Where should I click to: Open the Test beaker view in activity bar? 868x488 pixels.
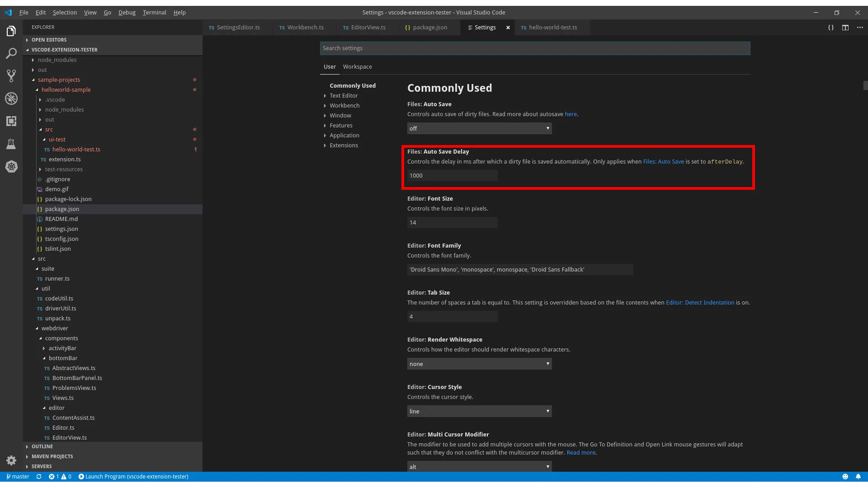pos(11,144)
